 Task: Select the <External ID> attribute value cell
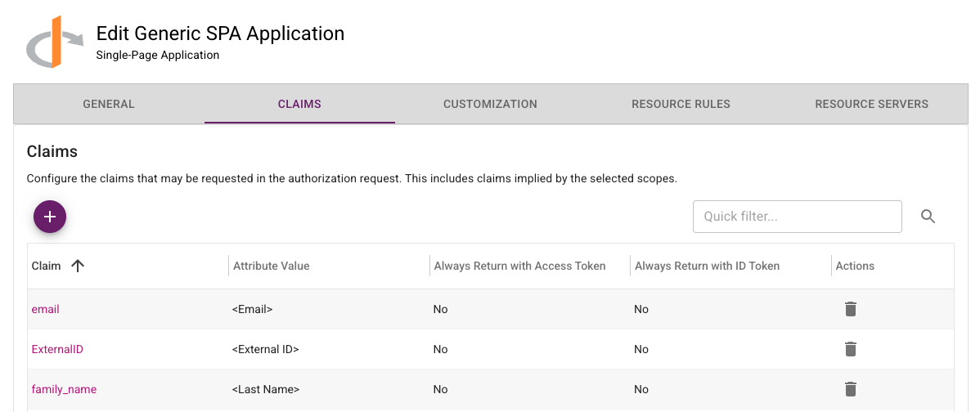[x=266, y=350]
